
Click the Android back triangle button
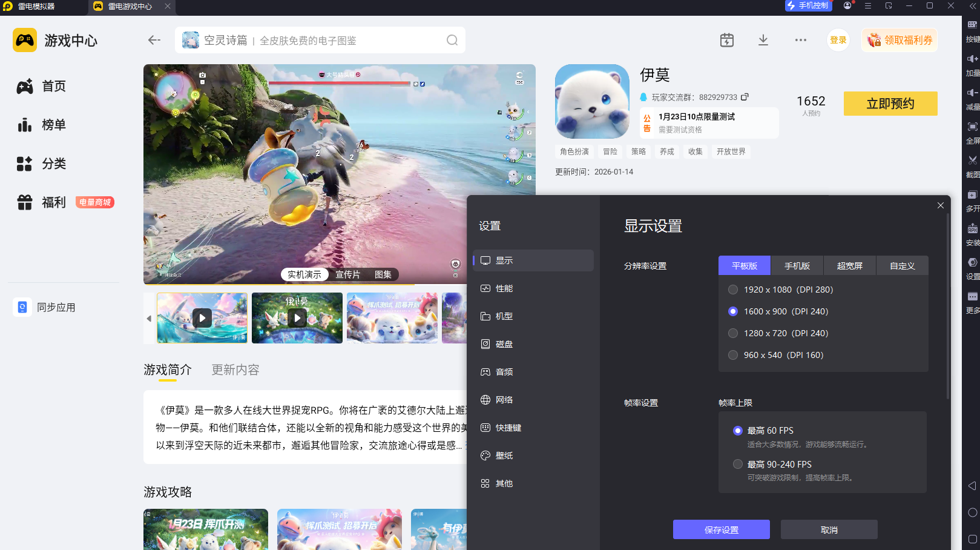click(972, 486)
